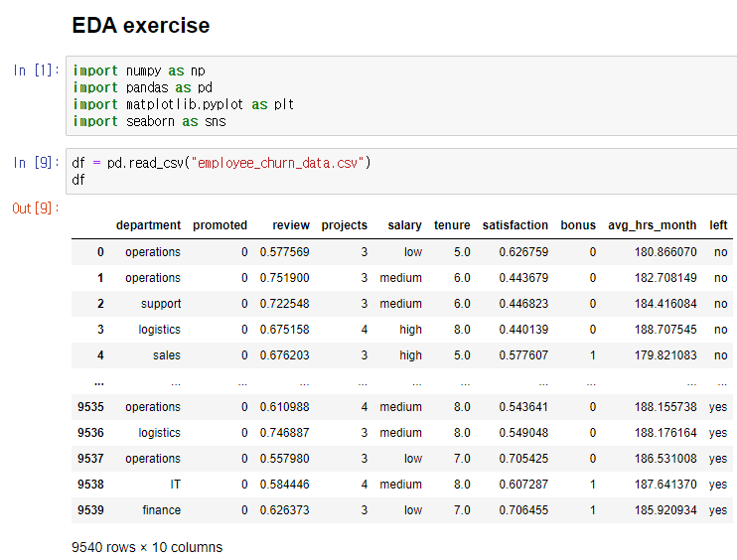Click the salary column header
737x560 pixels.
click(x=404, y=225)
